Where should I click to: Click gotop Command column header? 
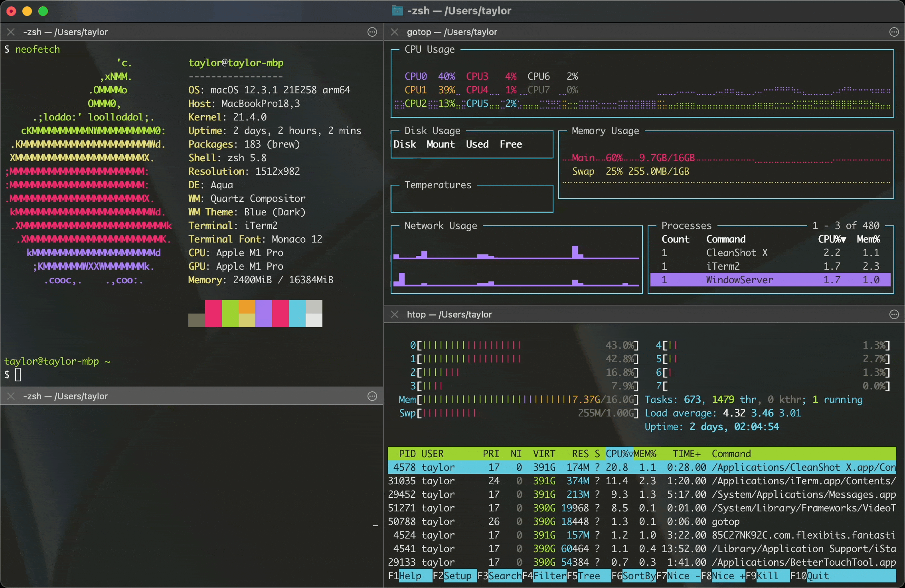(x=726, y=239)
